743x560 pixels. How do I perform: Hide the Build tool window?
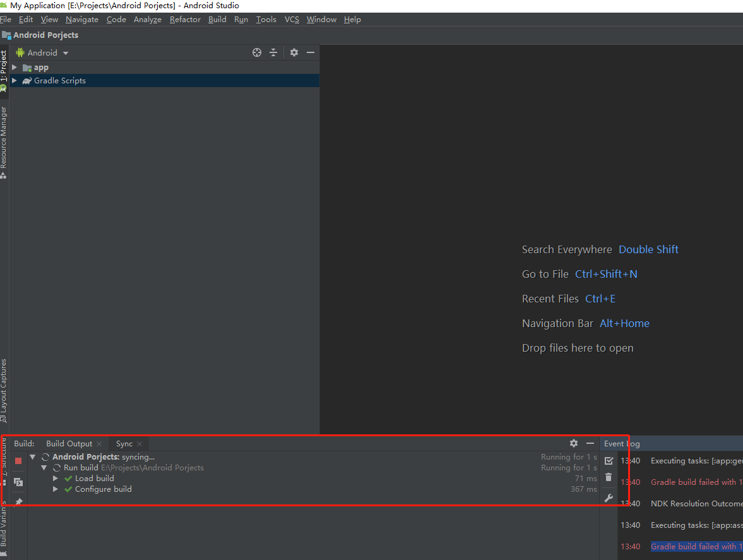click(x=590, y=443)
